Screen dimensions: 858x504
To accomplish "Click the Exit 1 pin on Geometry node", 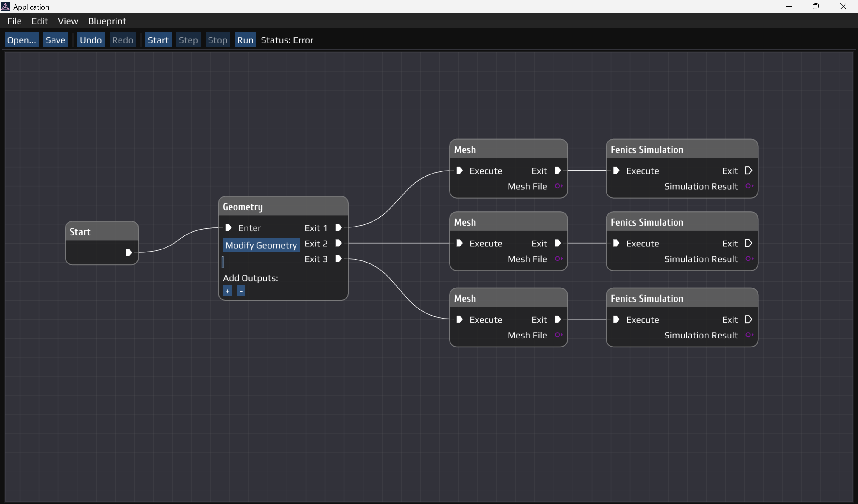I will (338, 228).
